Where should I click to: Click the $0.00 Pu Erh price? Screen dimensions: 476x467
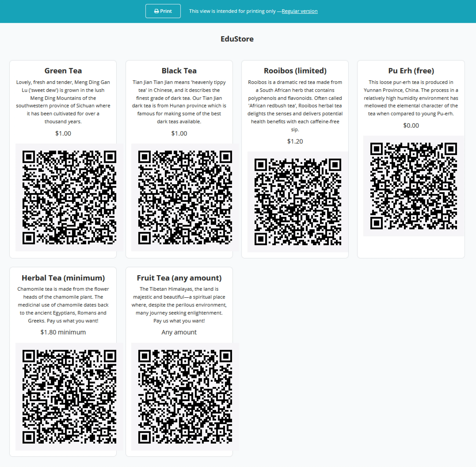point(411,125)
